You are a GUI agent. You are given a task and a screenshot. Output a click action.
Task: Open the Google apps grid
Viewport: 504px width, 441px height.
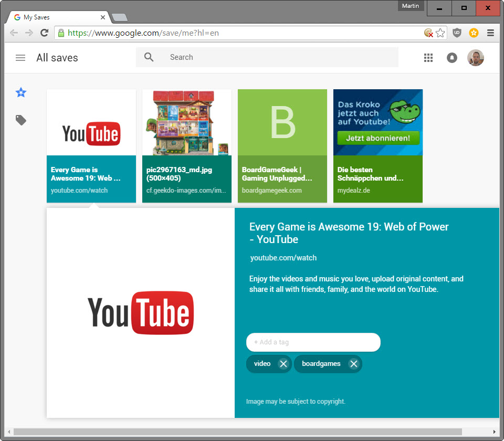428,58
